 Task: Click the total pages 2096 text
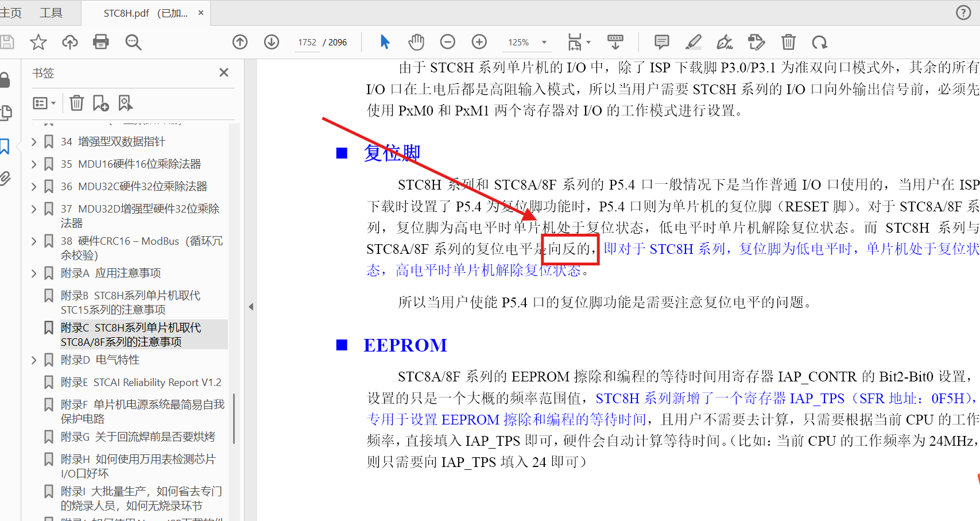coord(338,43)
